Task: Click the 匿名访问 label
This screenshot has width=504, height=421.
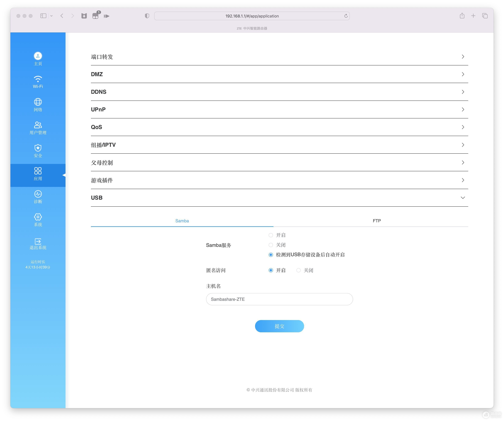Action: tap(216, 270)
